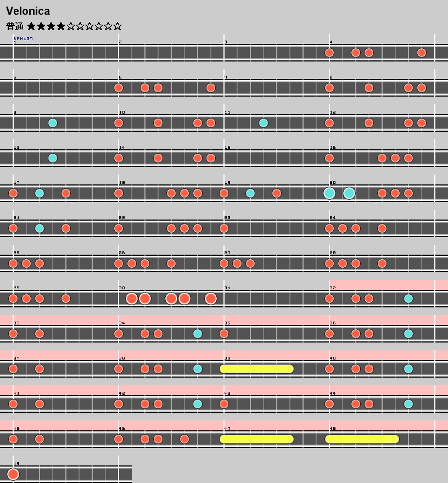
Task: Click the first filled difficulty star
Action: [31, 26]
